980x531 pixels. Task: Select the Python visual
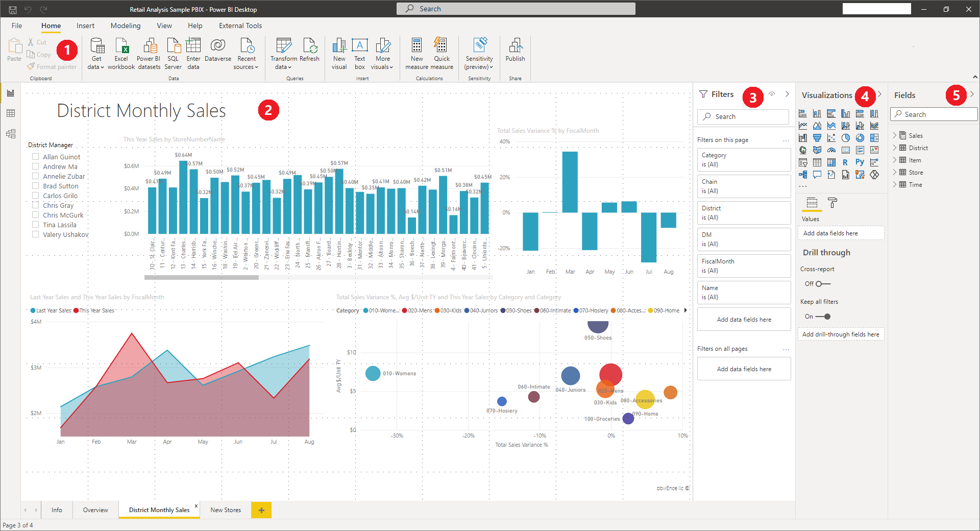pyautogui.click(x=860, y=162)
